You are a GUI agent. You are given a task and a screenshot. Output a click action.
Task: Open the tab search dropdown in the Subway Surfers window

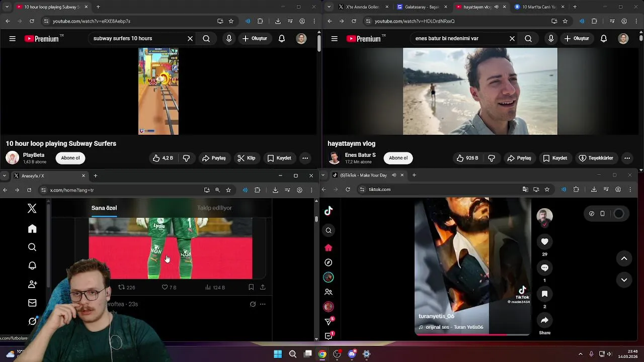tap(7, 7)
